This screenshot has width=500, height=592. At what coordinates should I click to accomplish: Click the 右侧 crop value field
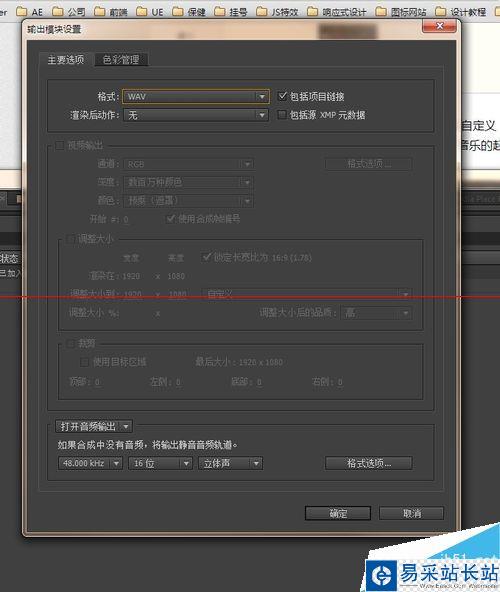pos(340,382)
